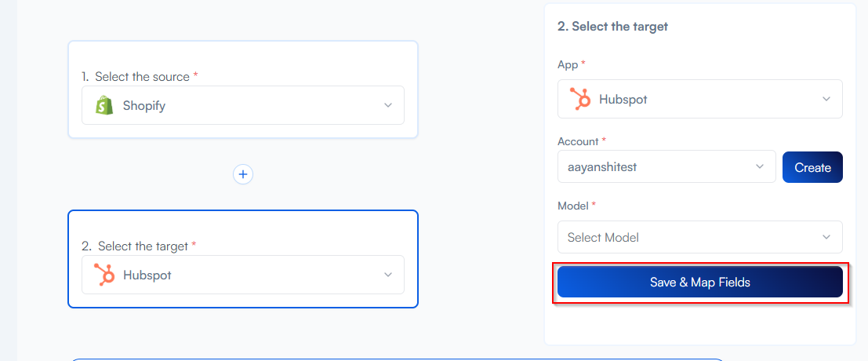Image resolution: width=868 pixels, height=361 pixels.
Task: Add a step with the plus icon
Action: 243,174
